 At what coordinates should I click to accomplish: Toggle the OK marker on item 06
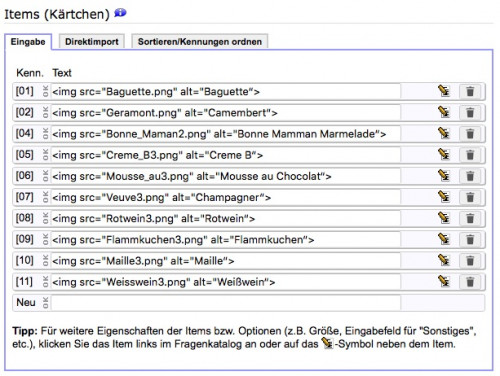click(45, 176)
